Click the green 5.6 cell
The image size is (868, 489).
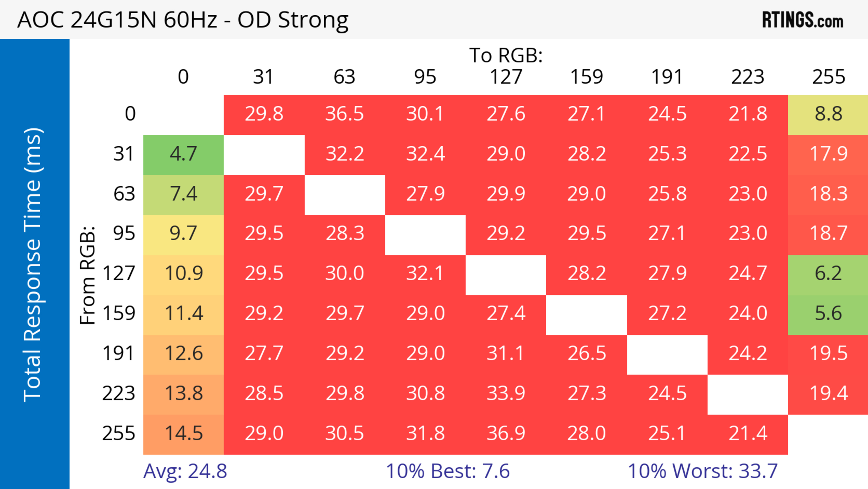click(828, 313)
